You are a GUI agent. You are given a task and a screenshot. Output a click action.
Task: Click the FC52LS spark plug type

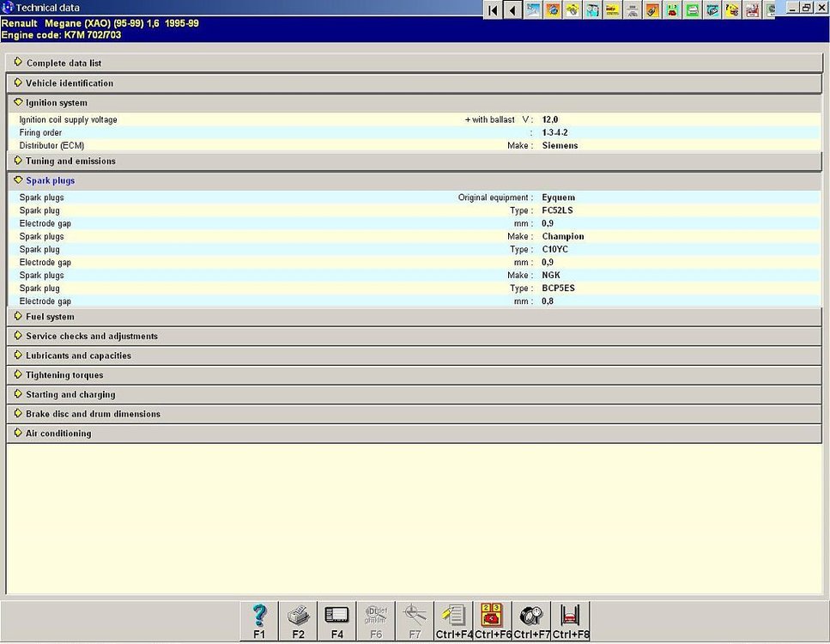557,210
